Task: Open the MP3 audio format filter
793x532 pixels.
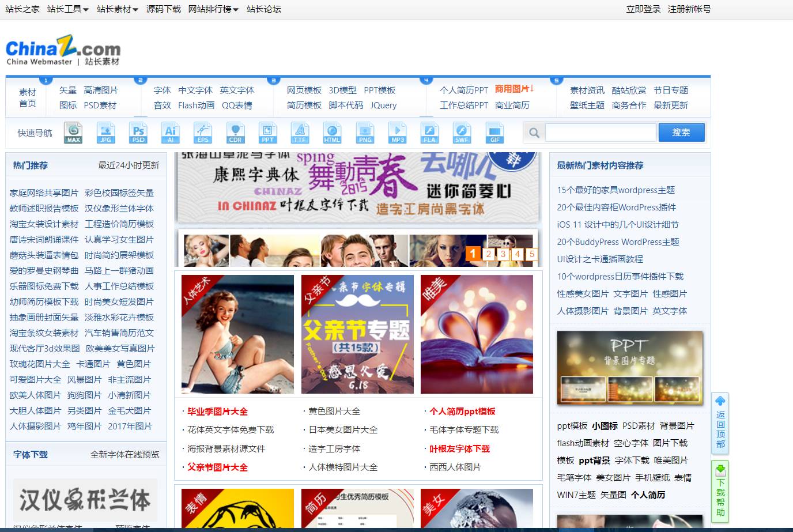Action: 397,133
